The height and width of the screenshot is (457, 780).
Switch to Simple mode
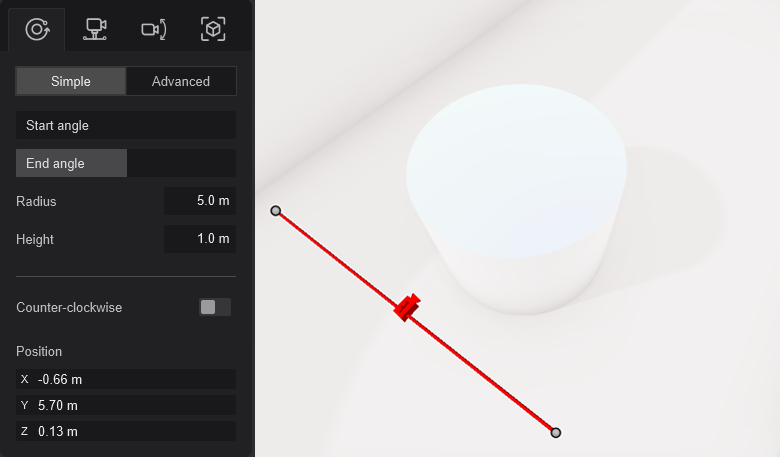71,81
